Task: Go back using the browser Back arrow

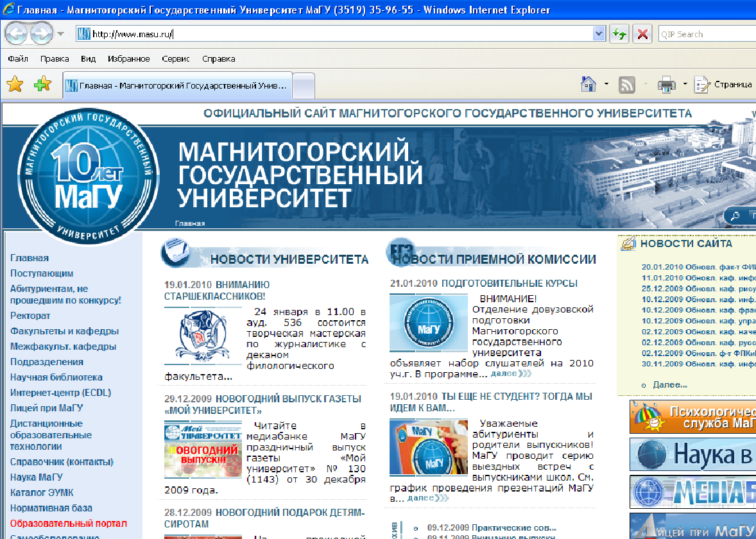Action: click(17, 34)
